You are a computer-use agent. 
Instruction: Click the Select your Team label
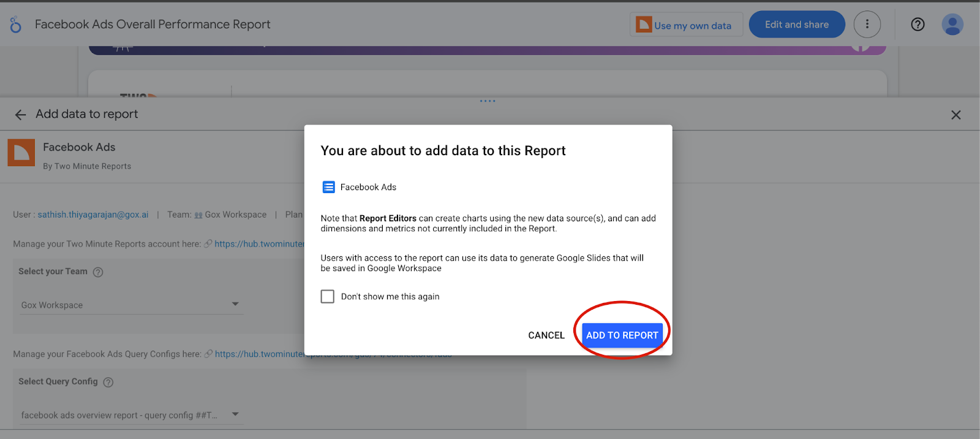[53, 272]
